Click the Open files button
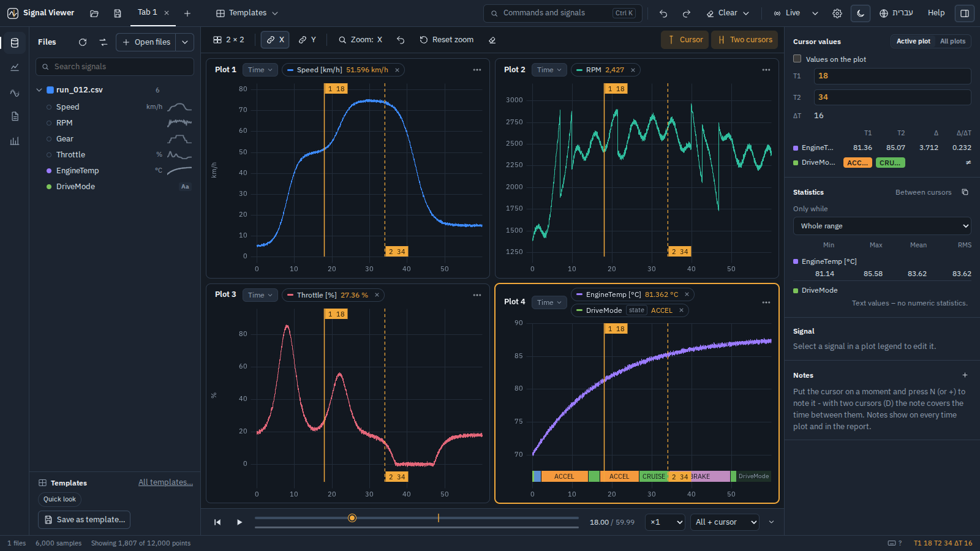The image size is (980, 551). point(146,42)
